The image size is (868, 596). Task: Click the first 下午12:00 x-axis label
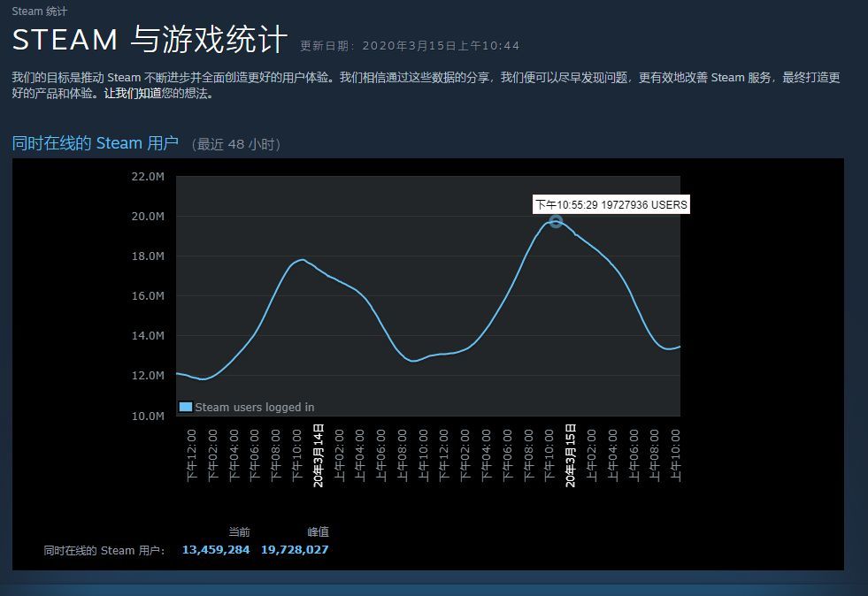[191, 455]
